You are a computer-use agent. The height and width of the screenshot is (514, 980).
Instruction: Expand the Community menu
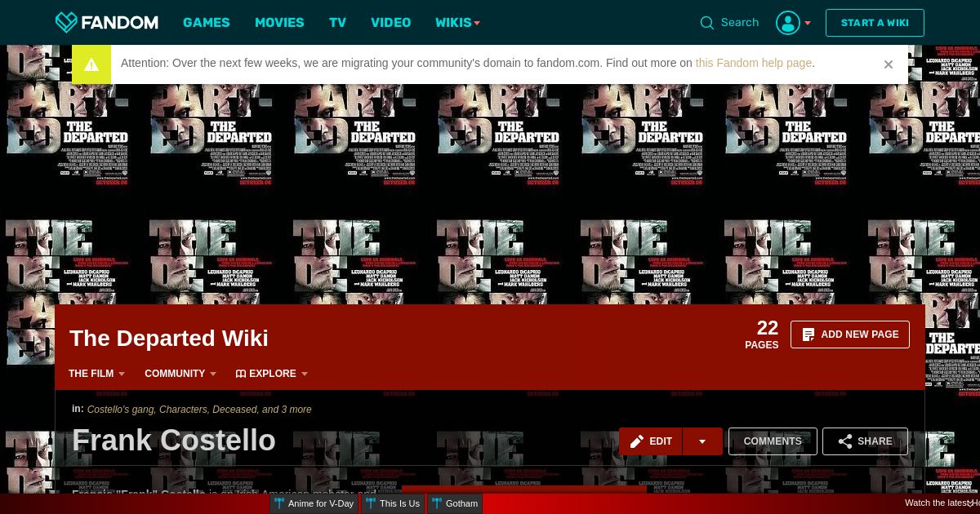tap(180, 374)
